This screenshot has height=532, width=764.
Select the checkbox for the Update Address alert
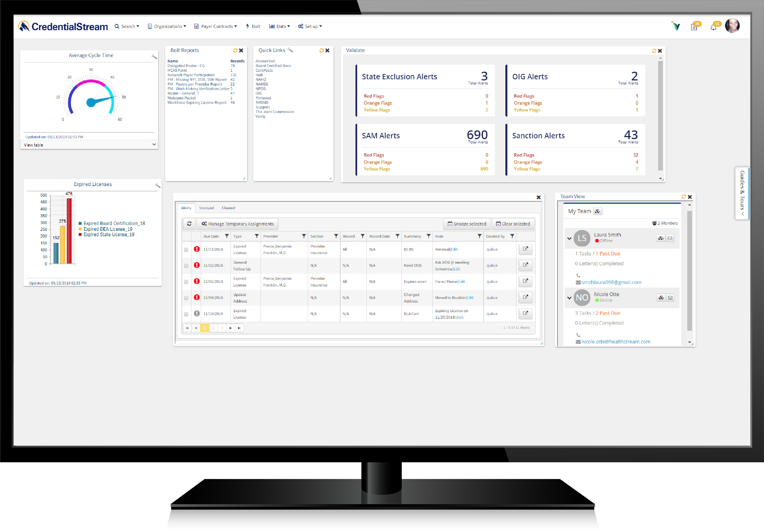[x=186, y=297]
